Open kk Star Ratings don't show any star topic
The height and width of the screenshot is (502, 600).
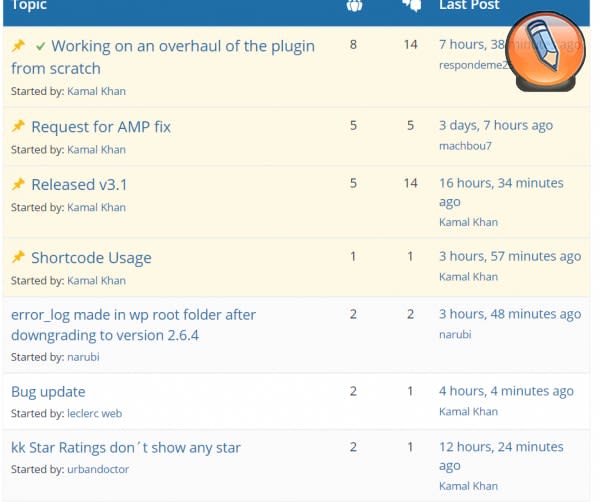pyautogui.click(x=126, y=448)
